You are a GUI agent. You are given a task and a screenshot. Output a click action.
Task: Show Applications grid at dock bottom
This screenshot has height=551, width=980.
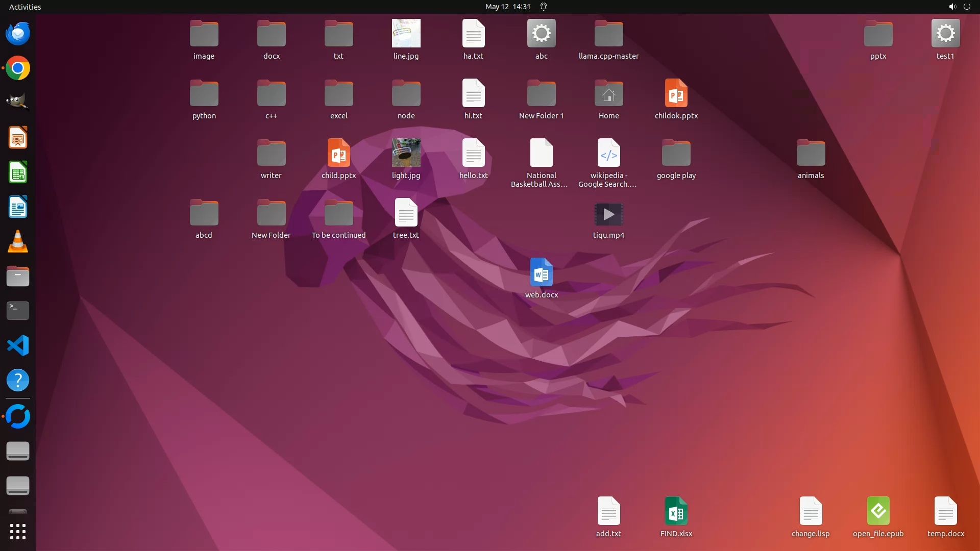pyautogui.click(x=18, y=532)
